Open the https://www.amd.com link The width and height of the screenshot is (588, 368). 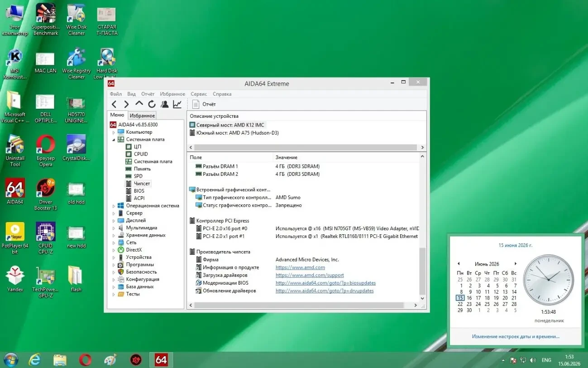pos(300,267)
